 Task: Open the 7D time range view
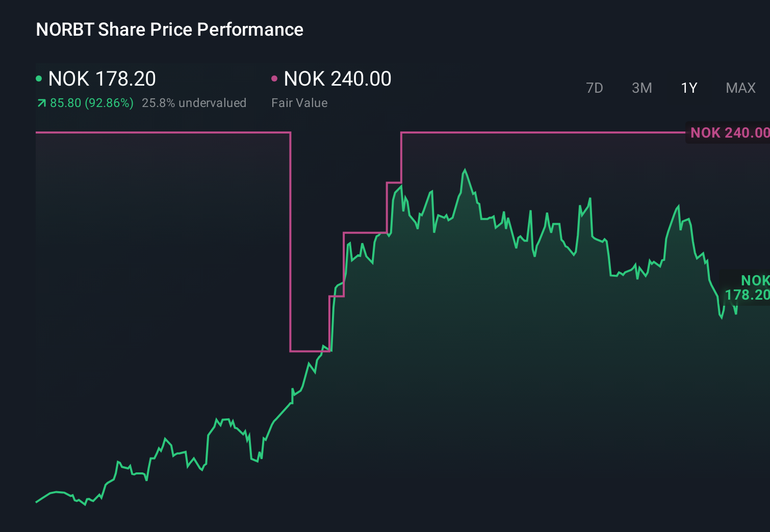595,88
